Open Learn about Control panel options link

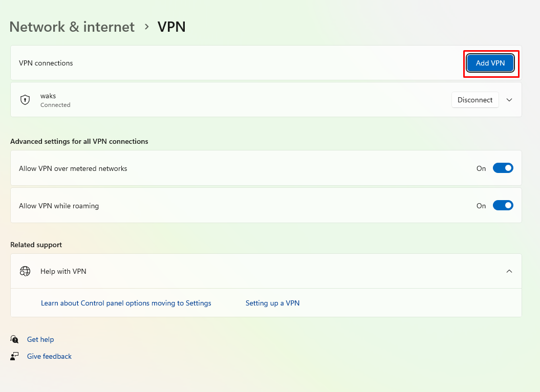pyautogui.click(x=126, y=303)
